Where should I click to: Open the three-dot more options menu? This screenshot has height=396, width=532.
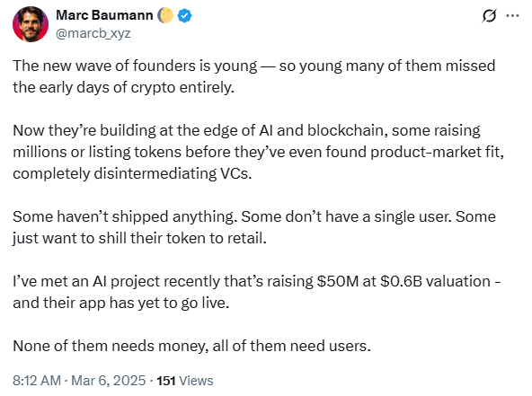[x=512, y=15]
